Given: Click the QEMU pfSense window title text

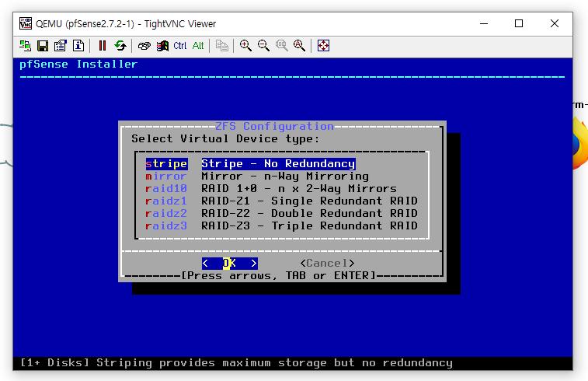Looking at the screenshot, I should (126, 24).
